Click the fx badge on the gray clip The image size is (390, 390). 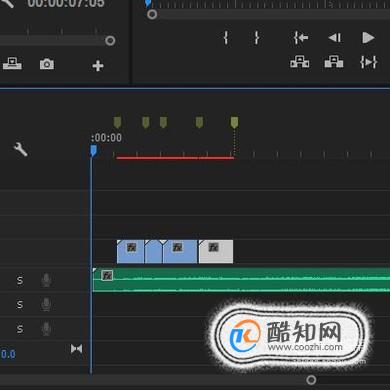click(x=213, y=247)
